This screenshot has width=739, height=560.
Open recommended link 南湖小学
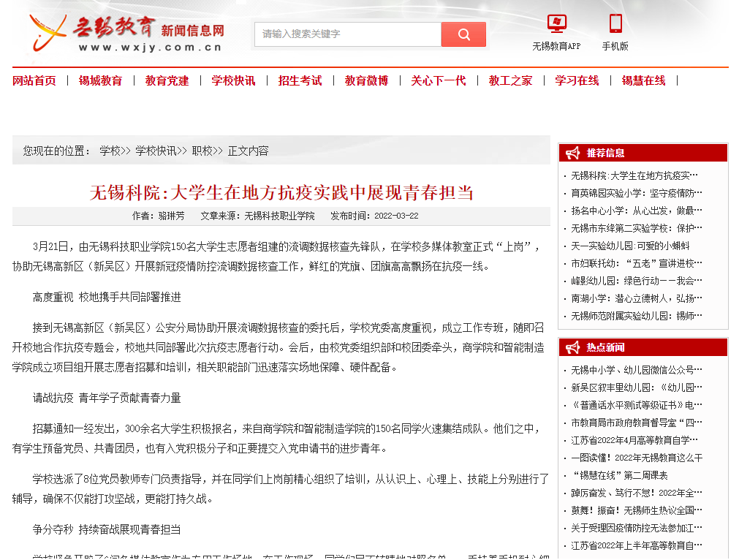636,298
